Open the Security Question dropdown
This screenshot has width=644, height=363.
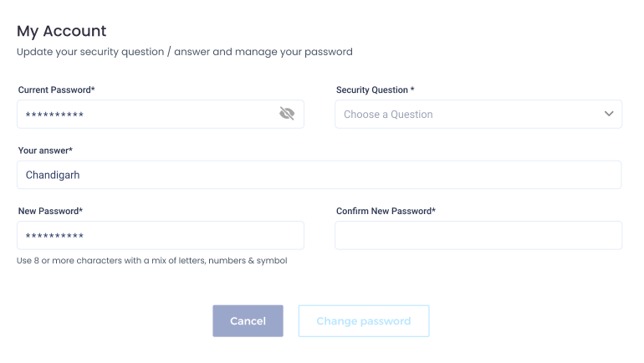tap(478, 114)
